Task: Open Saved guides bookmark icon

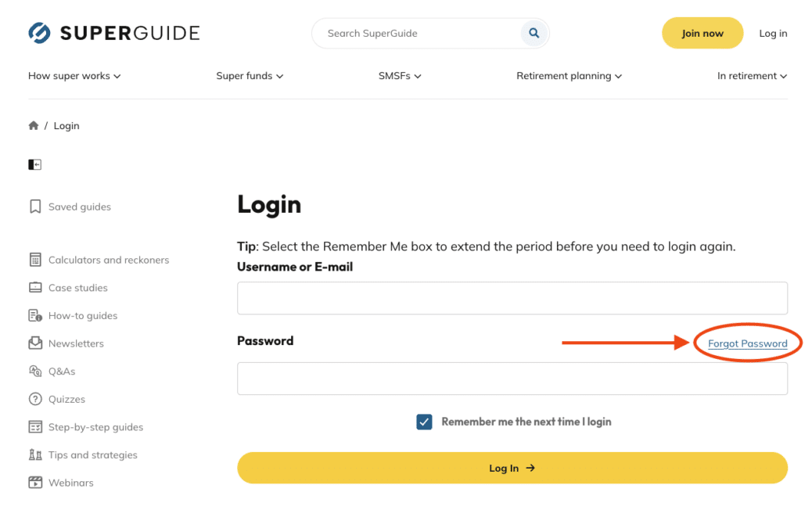Action: (35, 207)
